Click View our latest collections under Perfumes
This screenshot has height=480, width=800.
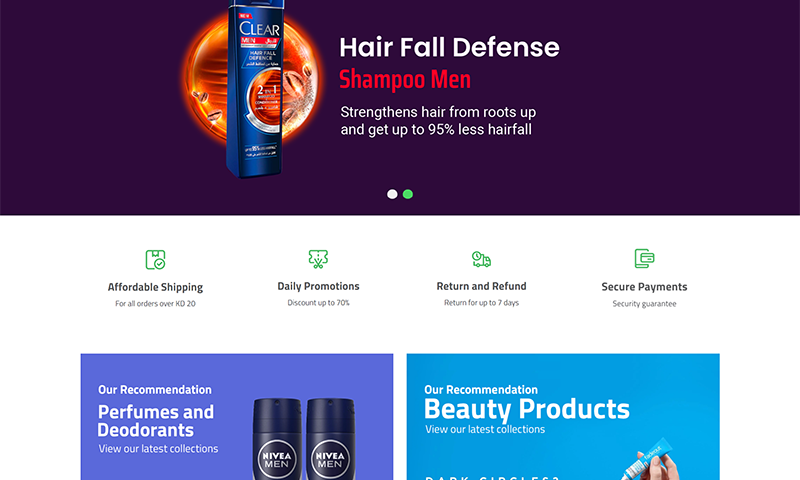[158, 449]
